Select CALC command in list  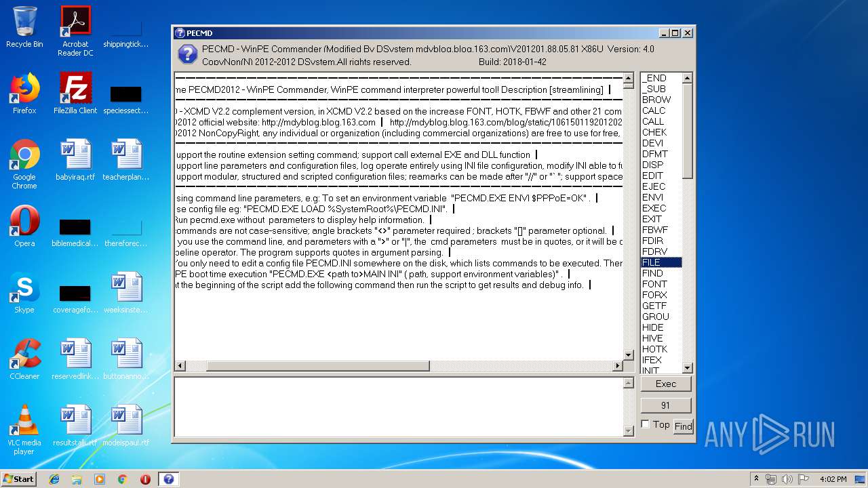661,110
